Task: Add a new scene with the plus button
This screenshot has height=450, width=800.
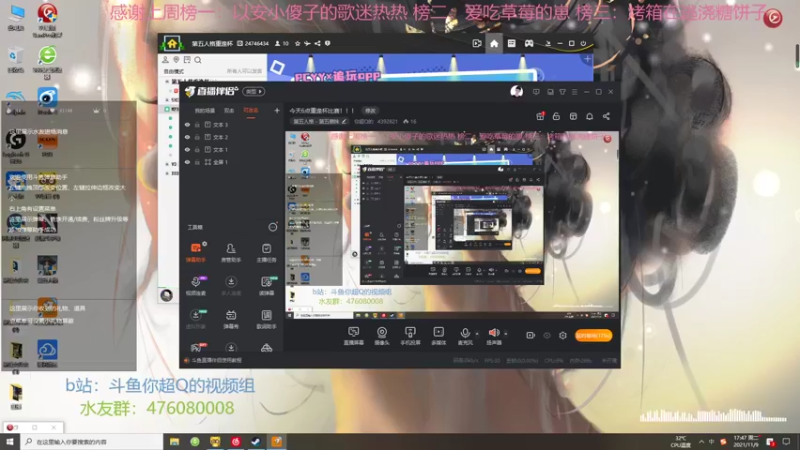Action: [277, 110]
